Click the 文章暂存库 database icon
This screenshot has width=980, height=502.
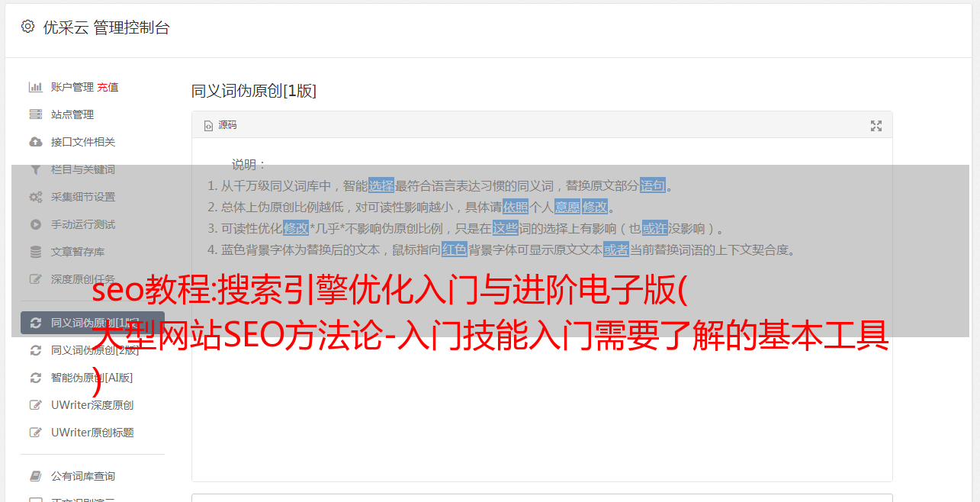coord(35,252)
